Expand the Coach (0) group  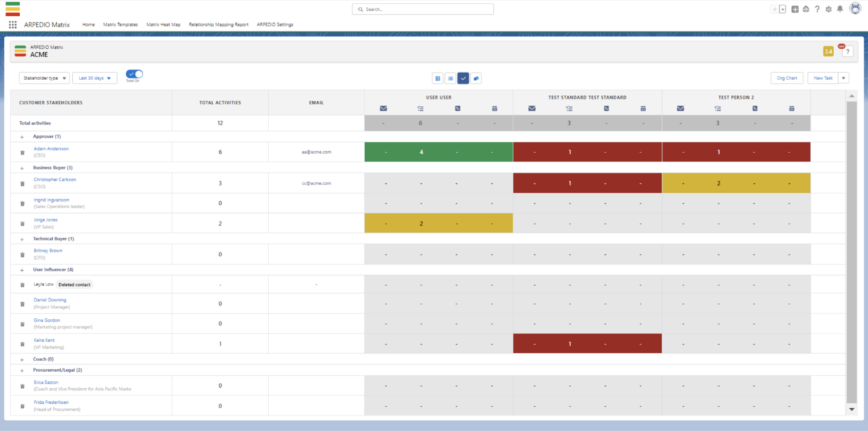pos(22,359)
